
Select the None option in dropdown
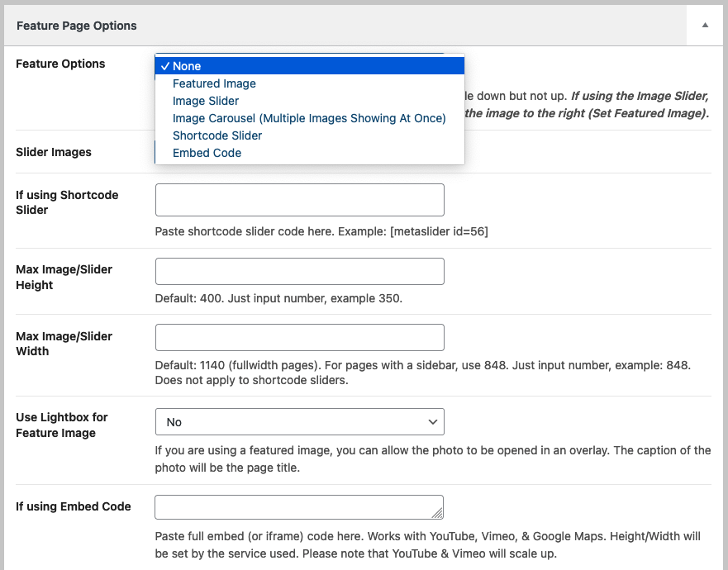[x=310, y=66]
